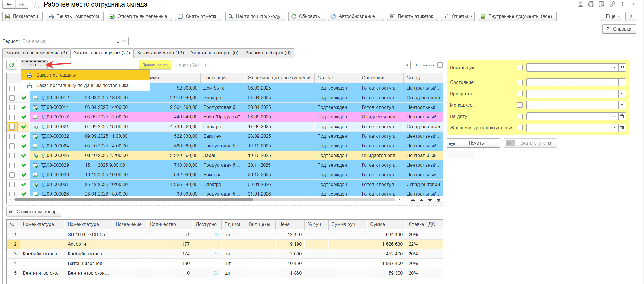
Task: Expand the Состояние filter dropdown
Action: (x=622, y=82)
